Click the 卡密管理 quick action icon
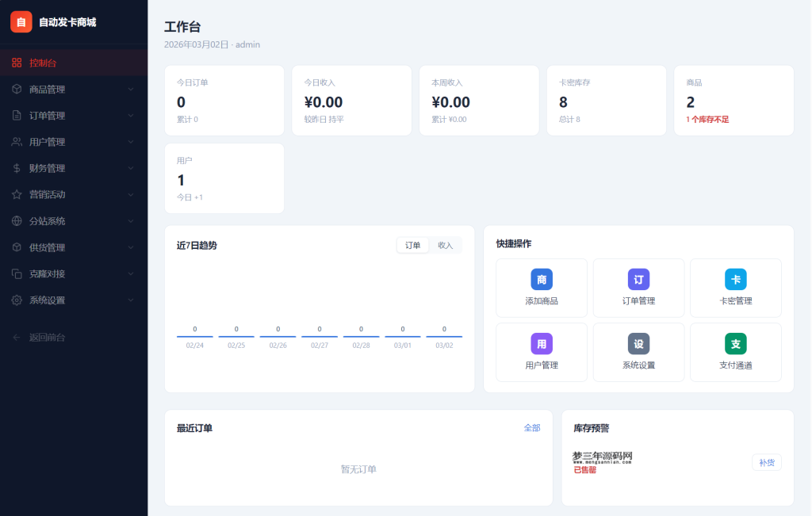 (735, 279)
